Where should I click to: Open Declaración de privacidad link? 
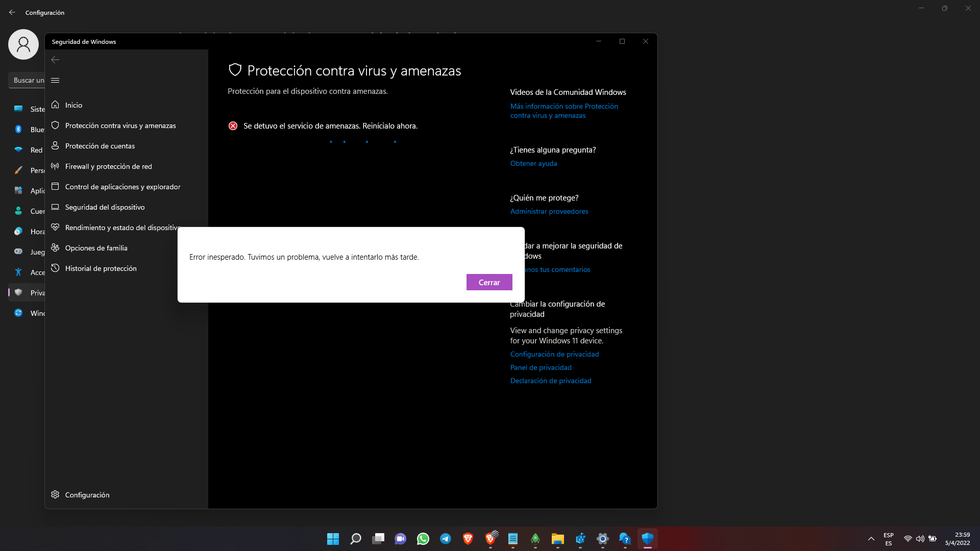pos(550,381)
